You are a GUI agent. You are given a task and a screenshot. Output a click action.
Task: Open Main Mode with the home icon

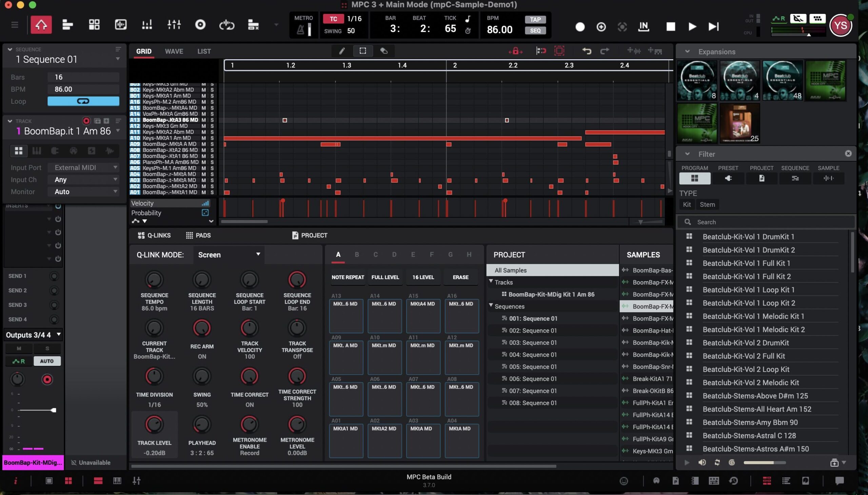click(x=41, y=24)
